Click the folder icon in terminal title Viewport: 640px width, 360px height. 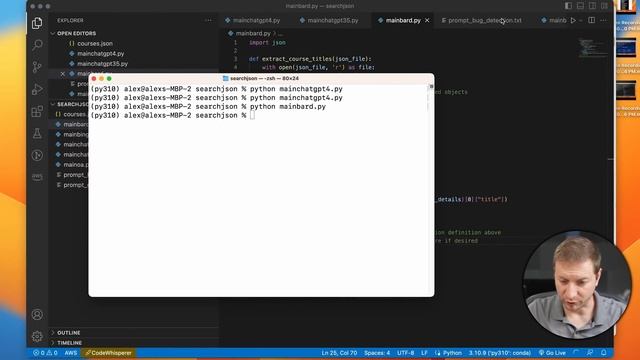click(x=226, y=78)
